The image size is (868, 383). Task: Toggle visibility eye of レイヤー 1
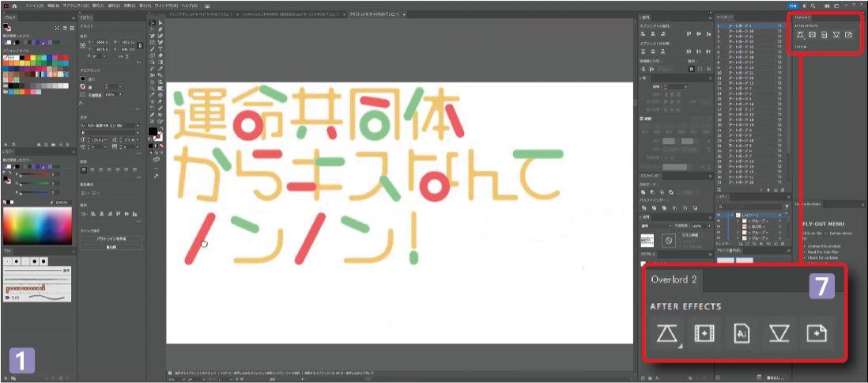point(719,215)
